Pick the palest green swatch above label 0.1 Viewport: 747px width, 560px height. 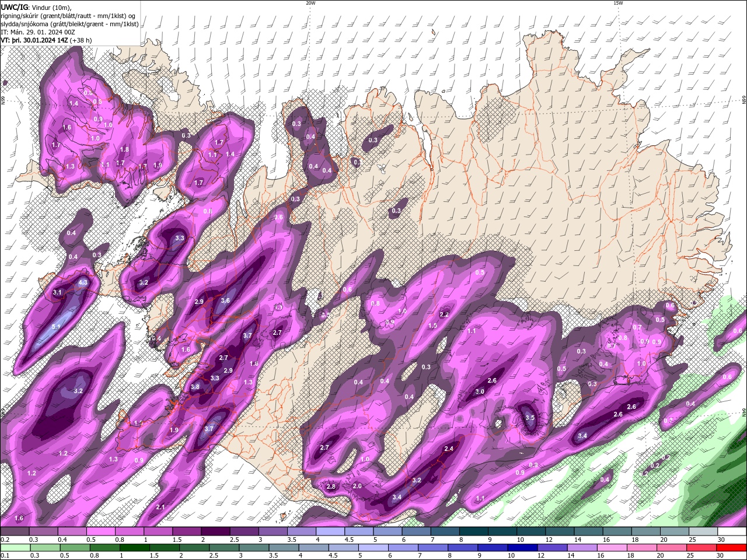(x=14, y=548)
